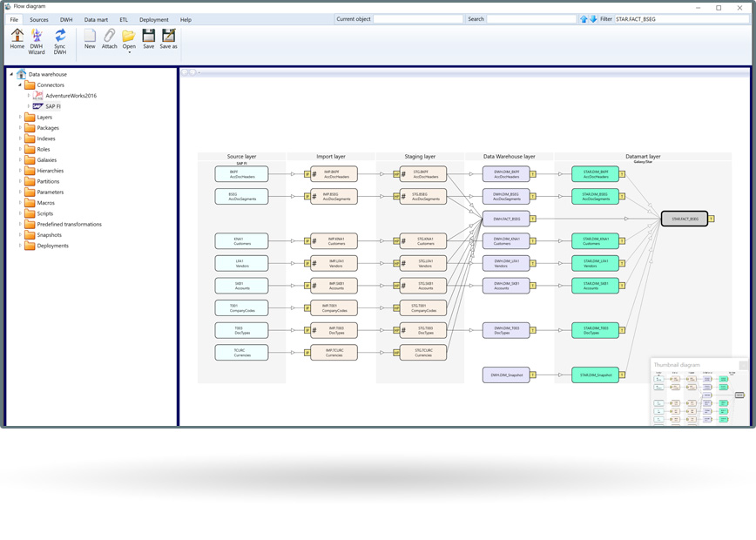Expand the Packages folder
This screenshot has width=756, height=540.
[x=20, y=128]
